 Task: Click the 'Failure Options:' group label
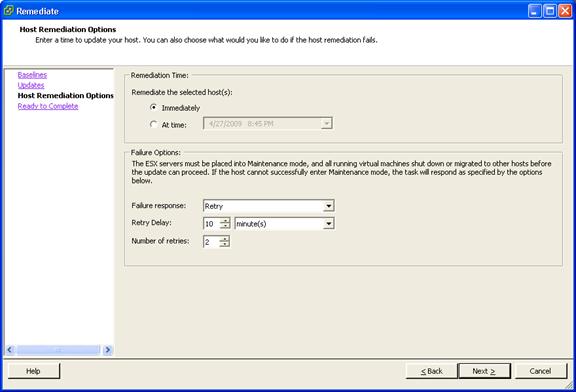(156, 152)
